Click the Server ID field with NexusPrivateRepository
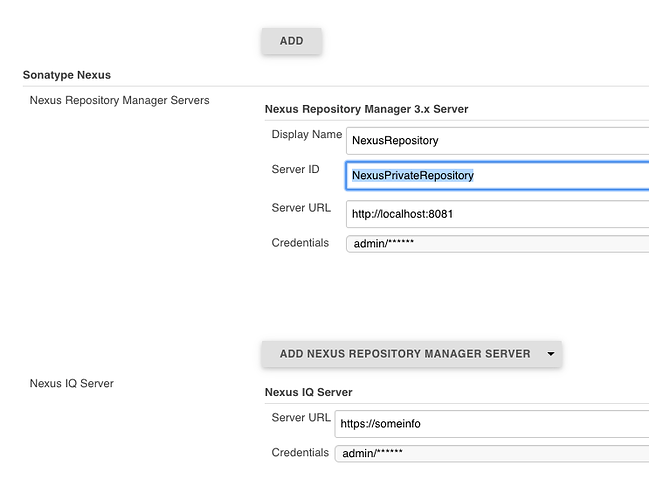The width and height of the screenshot is (649, 500). coord(498,175)
